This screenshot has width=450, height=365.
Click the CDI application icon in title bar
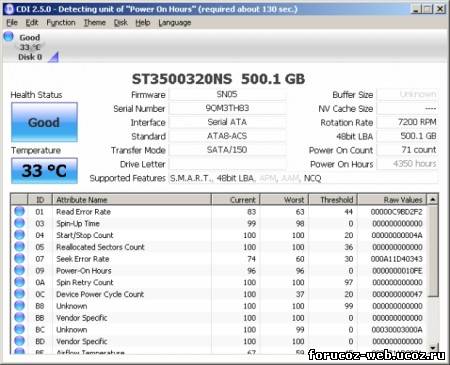(9, 9)
